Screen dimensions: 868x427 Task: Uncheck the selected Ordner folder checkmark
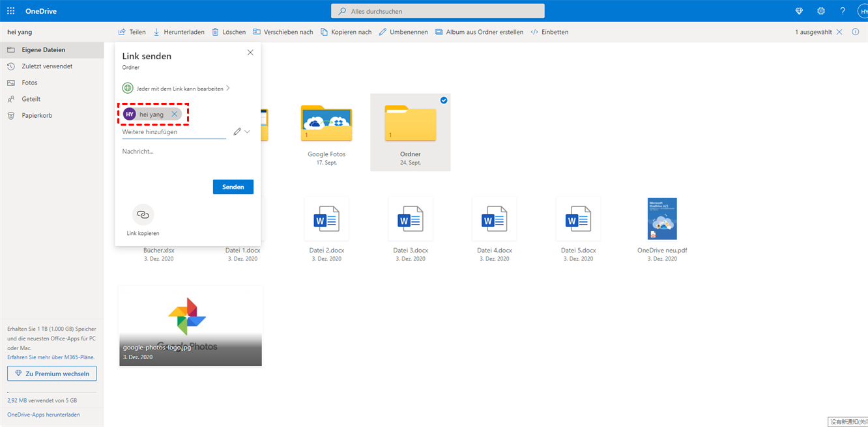[x=444, y=100]
